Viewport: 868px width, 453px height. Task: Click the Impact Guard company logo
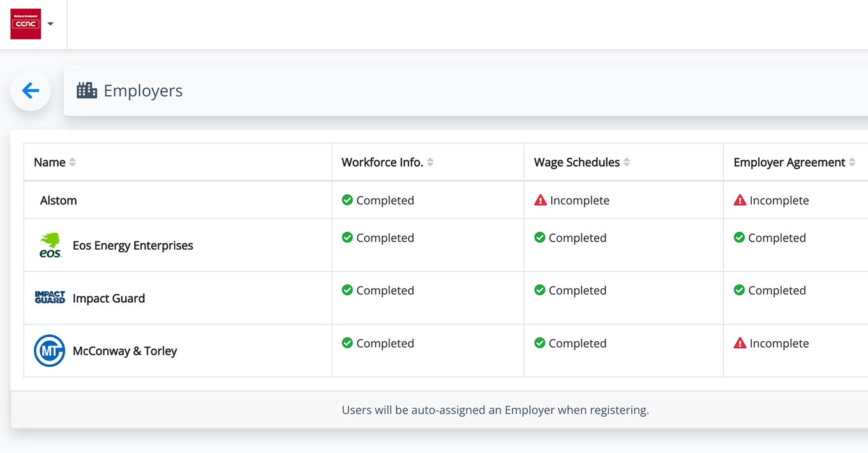coord(50,297)
